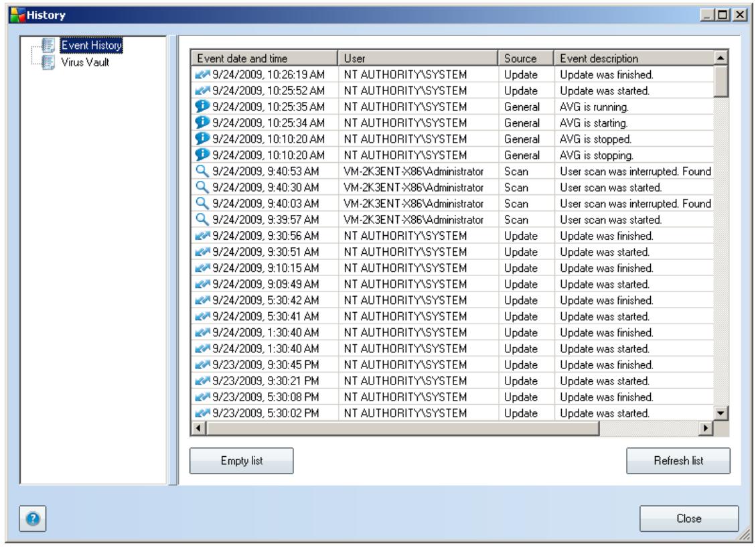Click update icon for 5:30:41 AM event
The width and height of the screenshot is (756, 548).
[x=202, y=316]
